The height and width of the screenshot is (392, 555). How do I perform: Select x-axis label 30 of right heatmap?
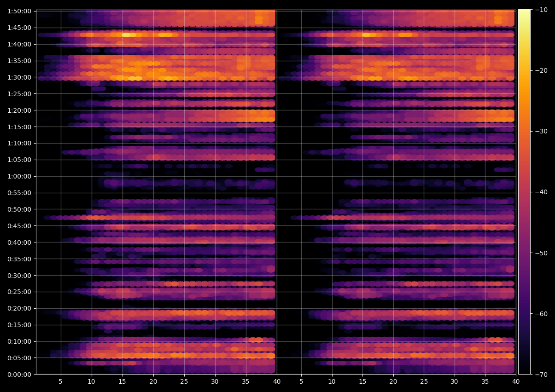tap(455, 382)
